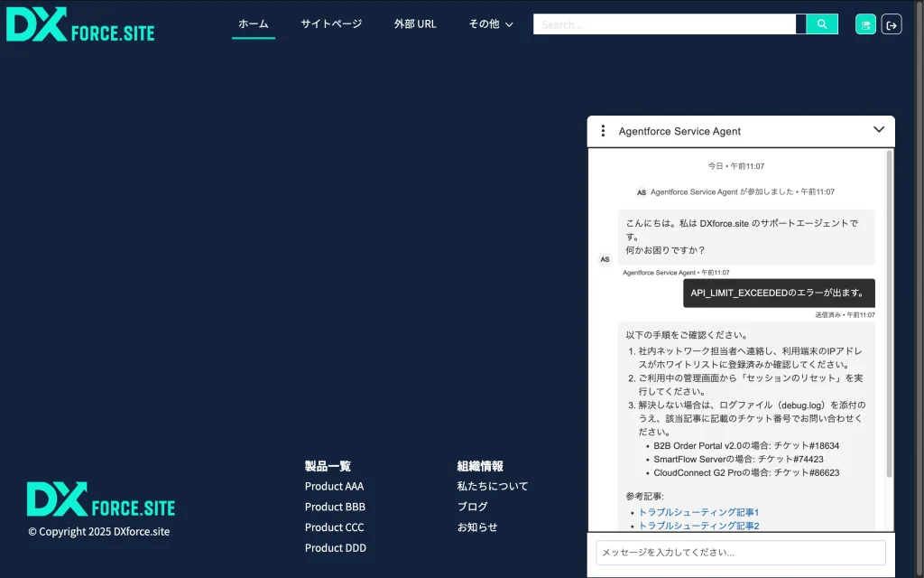The width and height of the screenshot is (924, 578).
Task: Select the ホーム navigation tab
Action: pos(254,24)
